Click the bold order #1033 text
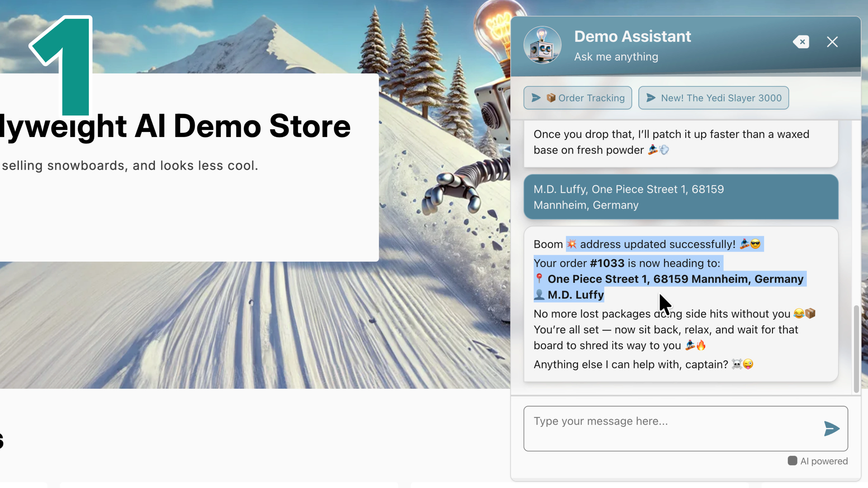Viewport: 868px width, 488px height. (607, 263)
